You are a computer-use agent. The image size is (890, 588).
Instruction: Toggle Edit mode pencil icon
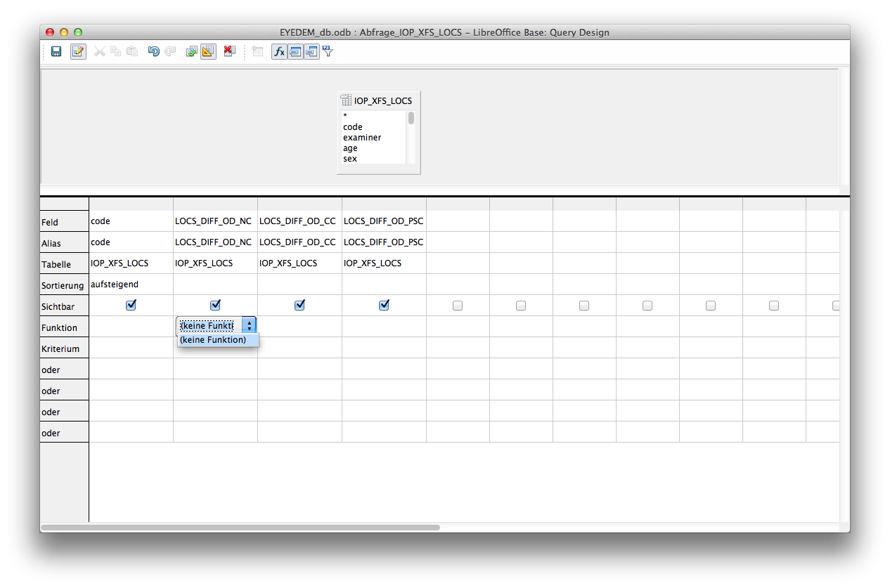78,51
